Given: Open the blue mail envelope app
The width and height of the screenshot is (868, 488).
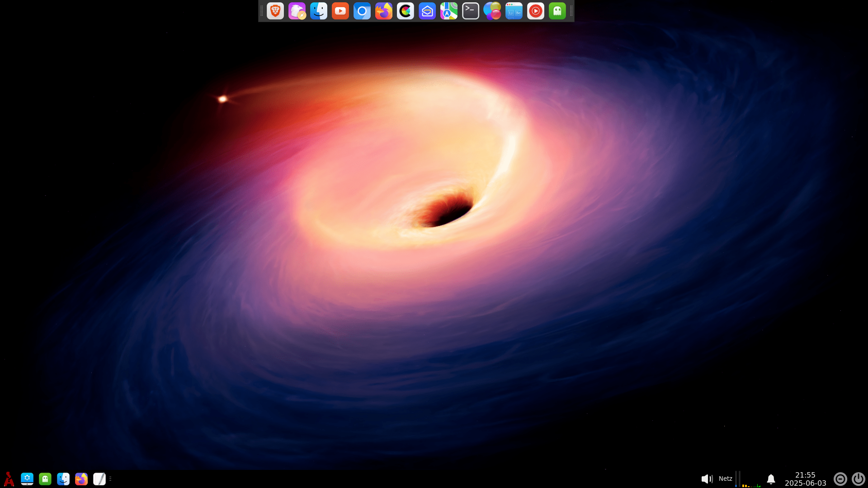Looking at the screenshot, I should [x=427, y=11].
